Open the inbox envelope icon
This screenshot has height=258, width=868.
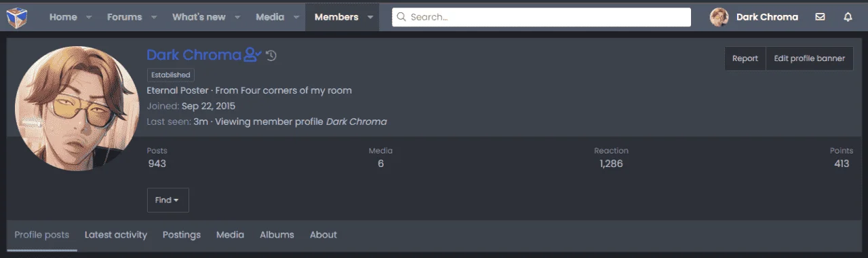tap(820, 17)
